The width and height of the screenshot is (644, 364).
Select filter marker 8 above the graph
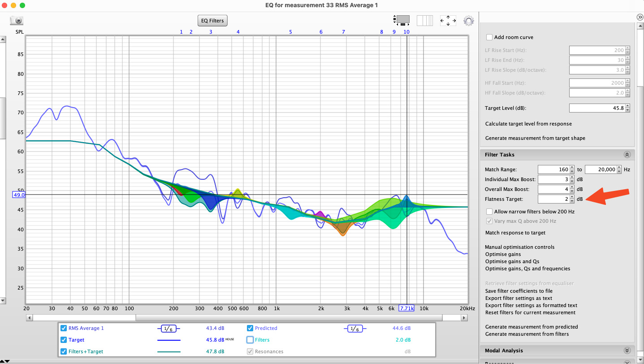point(382,32)
